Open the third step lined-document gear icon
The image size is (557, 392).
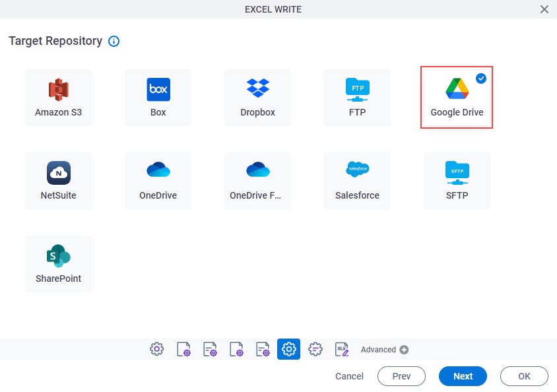click(210, 349)
